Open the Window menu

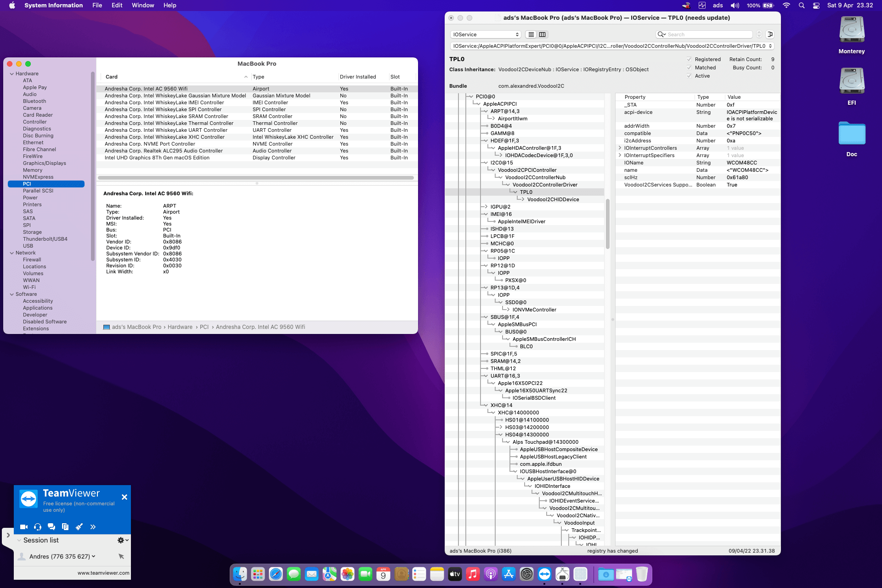(143, 6)
